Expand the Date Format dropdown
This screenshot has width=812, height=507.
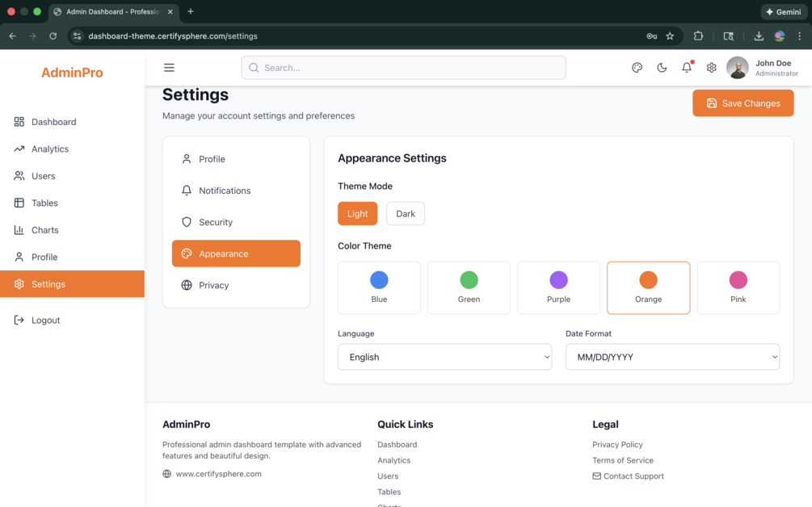(672, 357)
